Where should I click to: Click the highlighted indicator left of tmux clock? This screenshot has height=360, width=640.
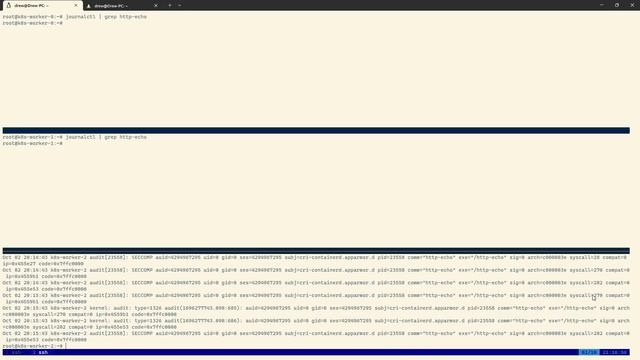(x=589, y=352)
